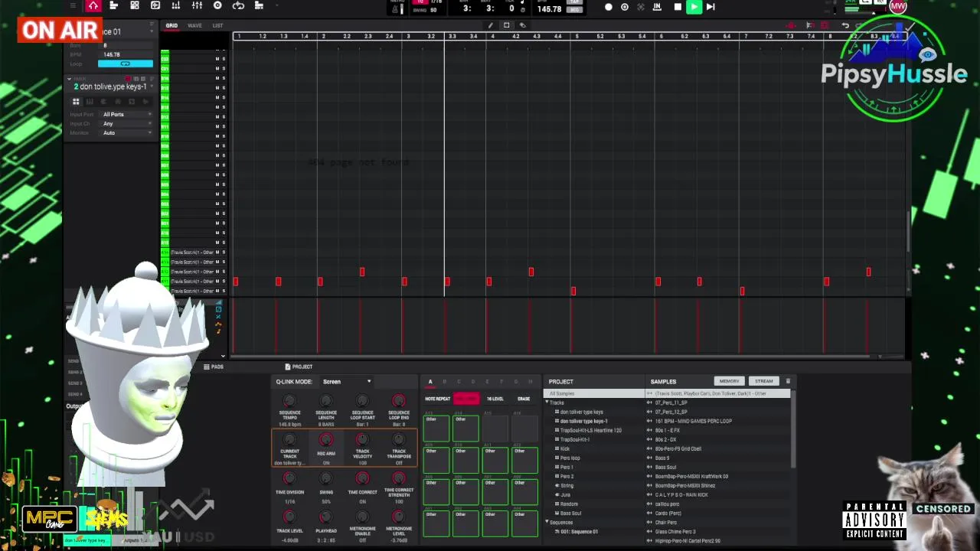Click the sample 161 BPM - MIND GAMES PERC LOOP
This screenshot has height=551, width=980.
tap(693, 421)
